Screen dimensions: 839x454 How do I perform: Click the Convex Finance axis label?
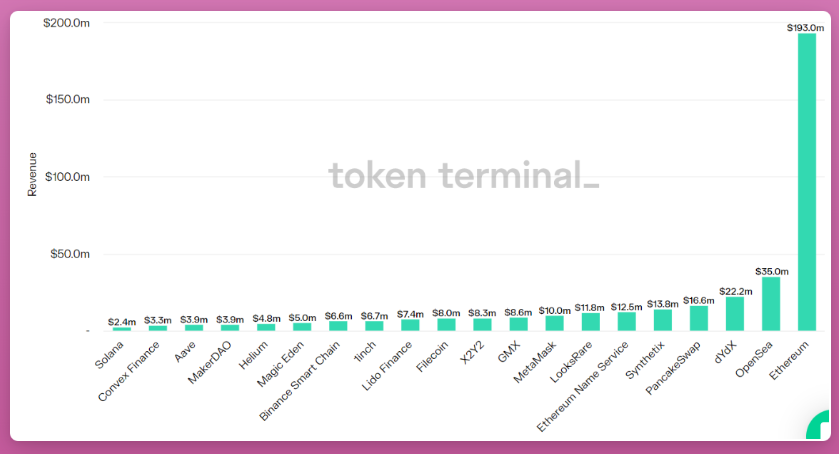click(x=129, y=372)
